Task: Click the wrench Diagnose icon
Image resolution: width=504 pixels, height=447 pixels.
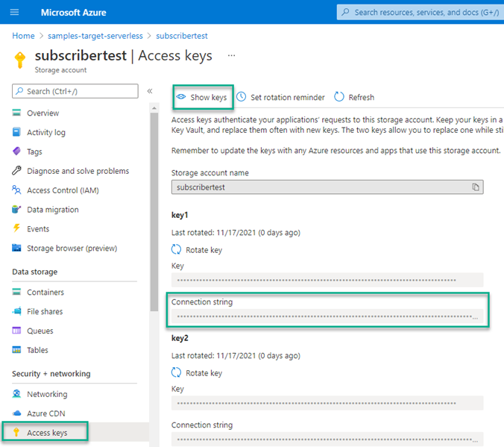Action: pyautogui.click(x=16, y=170)
